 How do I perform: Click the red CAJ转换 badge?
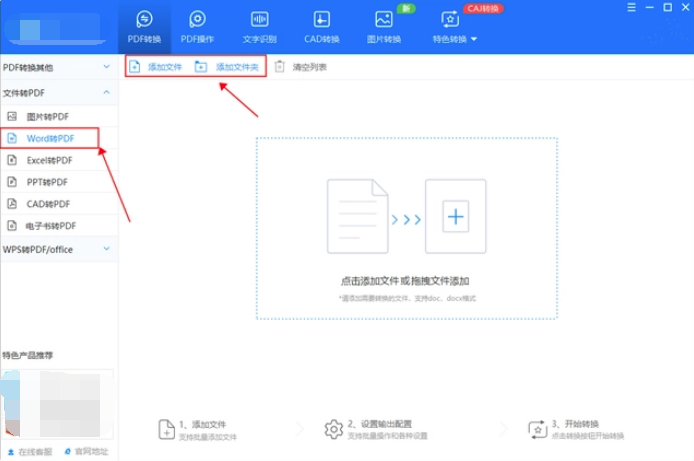(x=483, y=8)
